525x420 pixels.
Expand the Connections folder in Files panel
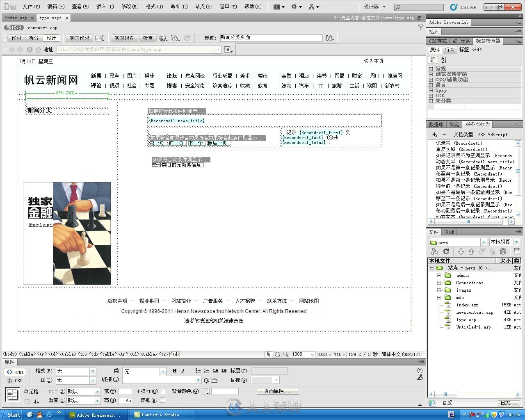click(439, 283)
